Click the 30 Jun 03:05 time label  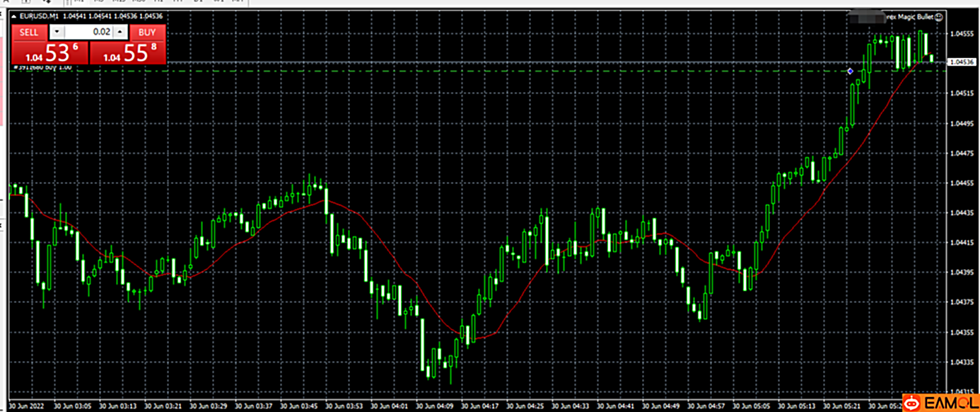tap(74, 406)
